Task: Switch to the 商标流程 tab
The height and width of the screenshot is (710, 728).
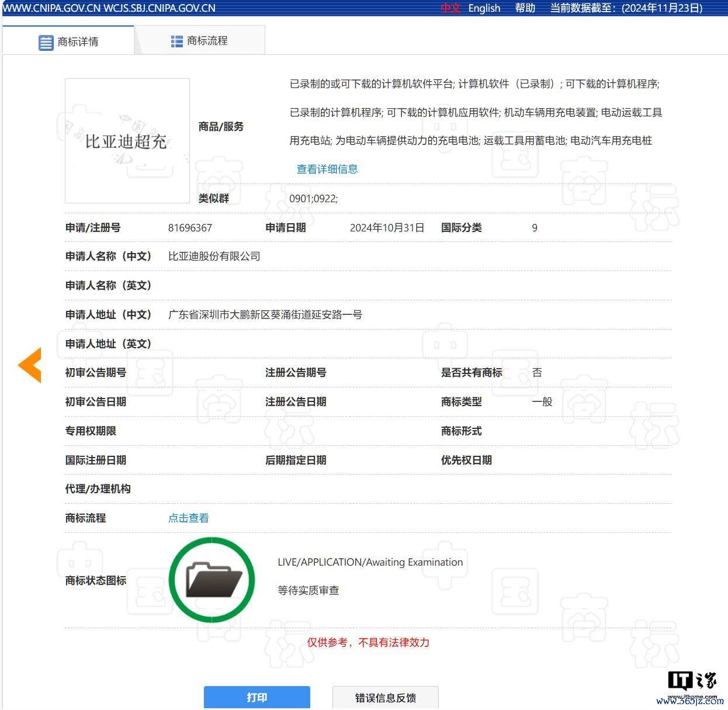Action: pos(199,41)
